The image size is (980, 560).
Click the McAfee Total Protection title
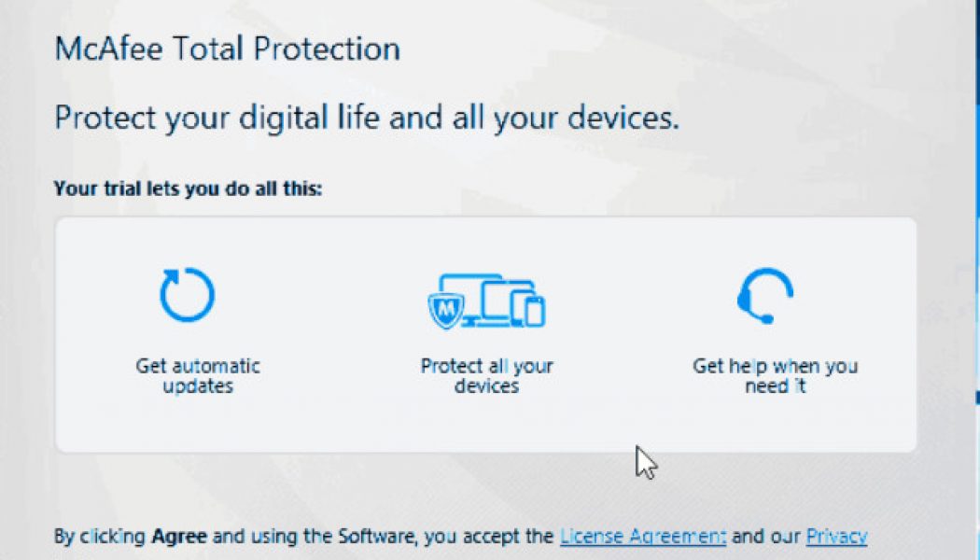[x=228, y=49]
